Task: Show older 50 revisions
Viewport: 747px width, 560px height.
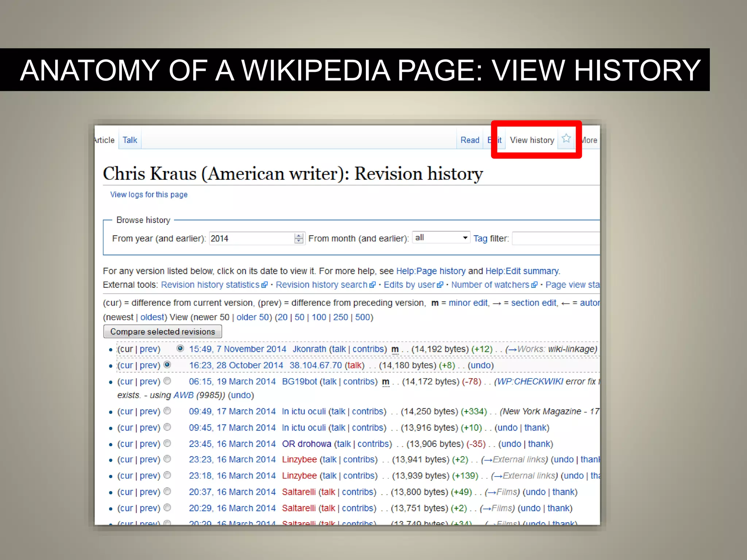Action: click(253, 317)
